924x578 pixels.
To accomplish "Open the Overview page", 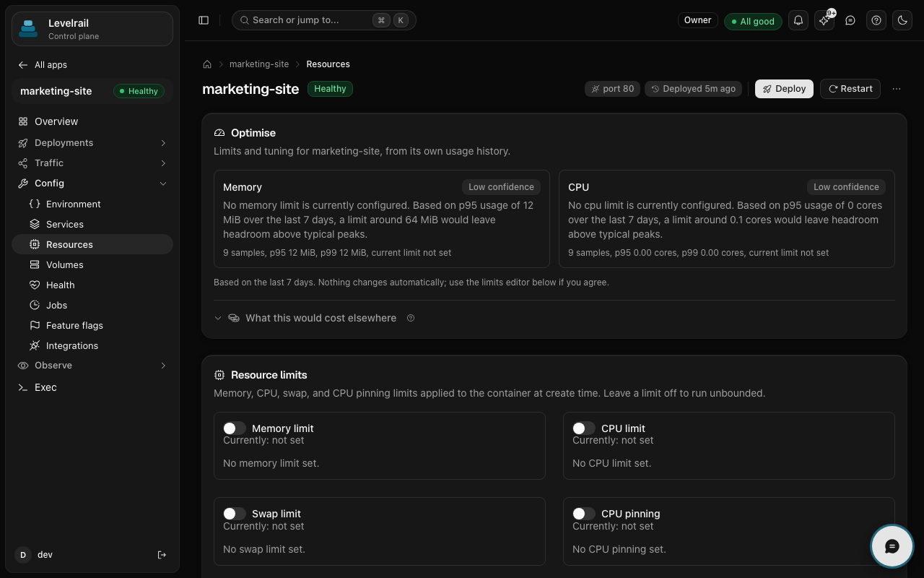I will (92, 121).
